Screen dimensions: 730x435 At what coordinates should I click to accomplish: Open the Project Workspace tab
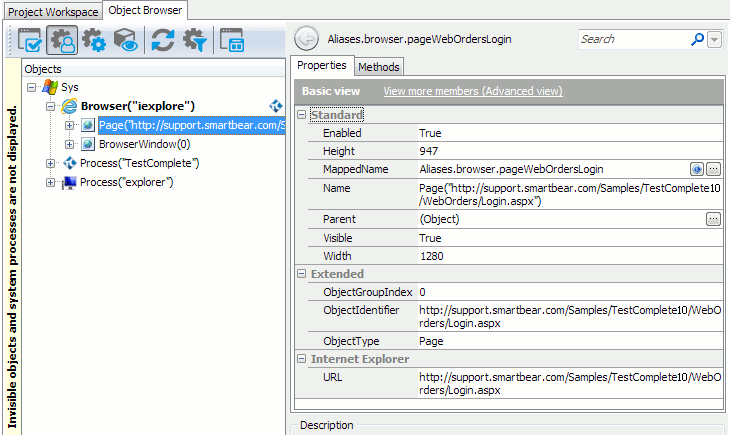[53, 11]
